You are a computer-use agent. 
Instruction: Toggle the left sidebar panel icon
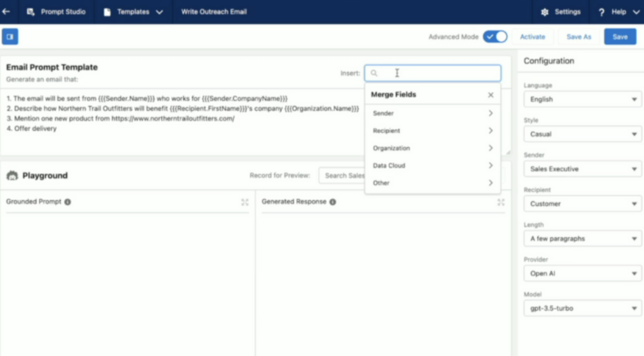[10, 37]
